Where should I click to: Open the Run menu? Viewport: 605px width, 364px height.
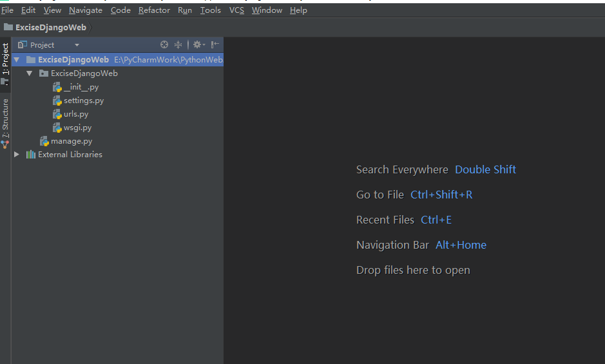tap(185, 10)
